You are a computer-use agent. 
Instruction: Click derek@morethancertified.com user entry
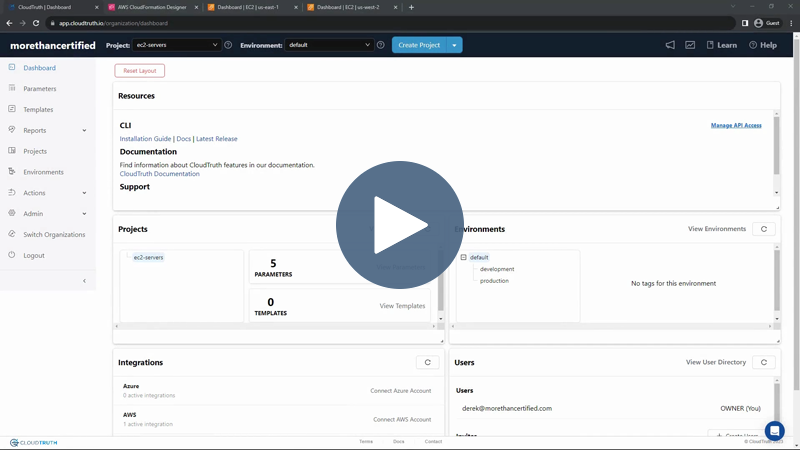point(507,409)
